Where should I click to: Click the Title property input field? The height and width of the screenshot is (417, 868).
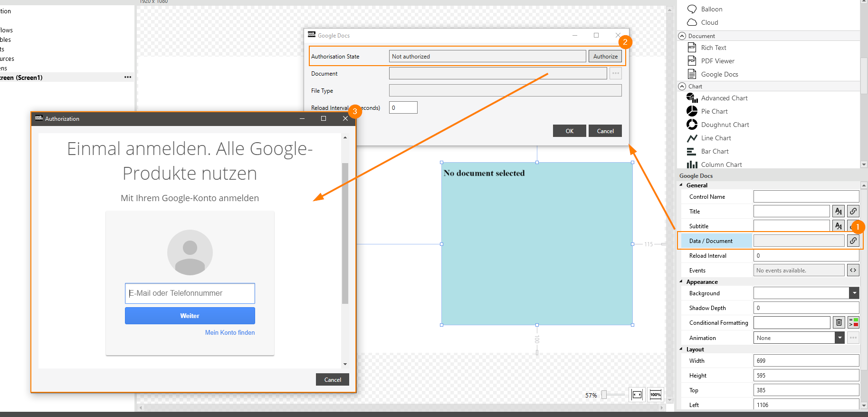[792, 211]
